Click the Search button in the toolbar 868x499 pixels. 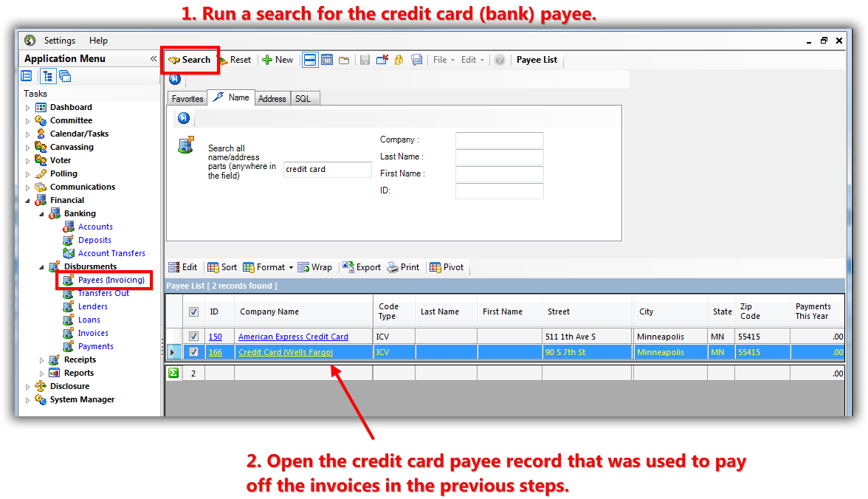(x=189, y=60)
